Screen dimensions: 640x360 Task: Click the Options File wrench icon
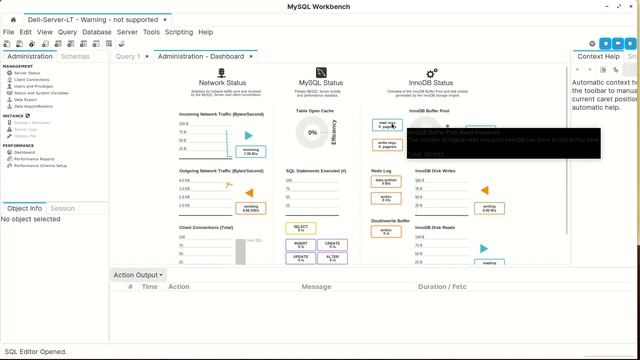click(x=9, y=136)
